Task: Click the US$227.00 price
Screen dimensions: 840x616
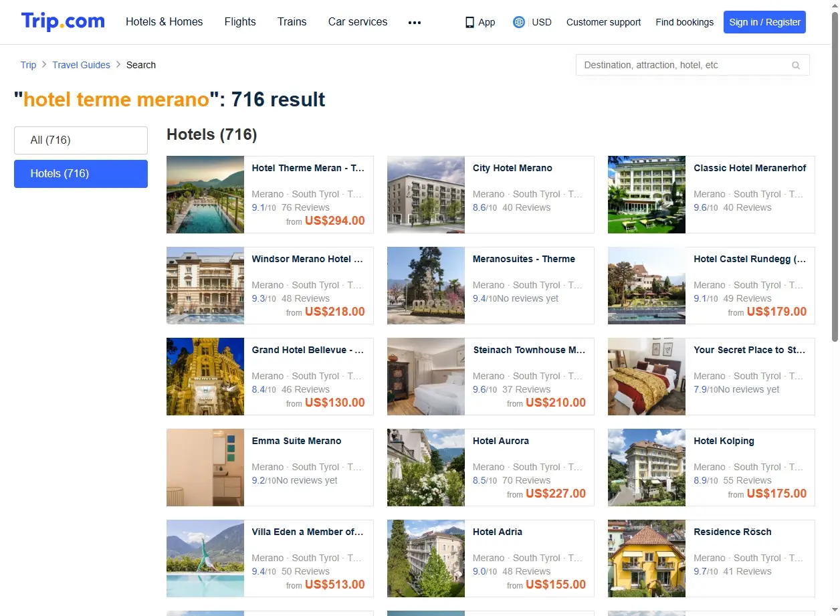Action: coord(556,494)
